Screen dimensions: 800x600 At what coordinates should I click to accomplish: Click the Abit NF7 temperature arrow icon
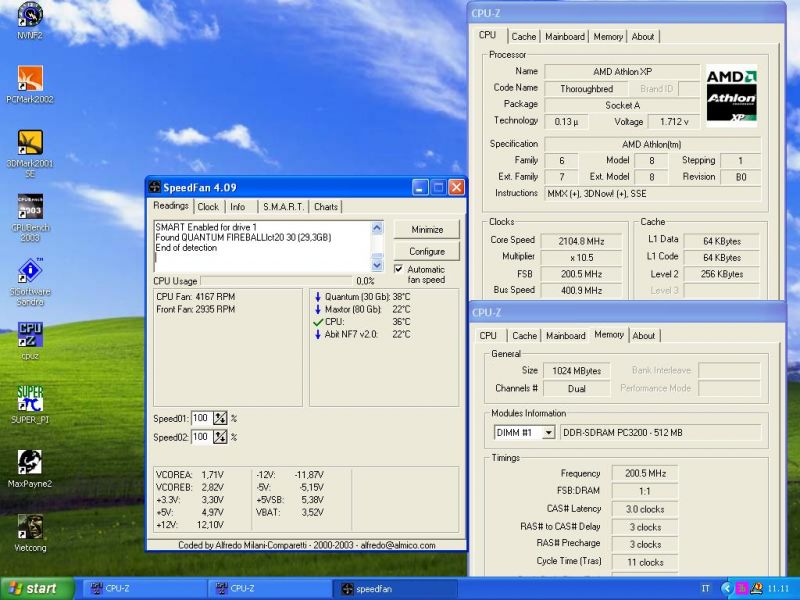(x=318, y=335)
